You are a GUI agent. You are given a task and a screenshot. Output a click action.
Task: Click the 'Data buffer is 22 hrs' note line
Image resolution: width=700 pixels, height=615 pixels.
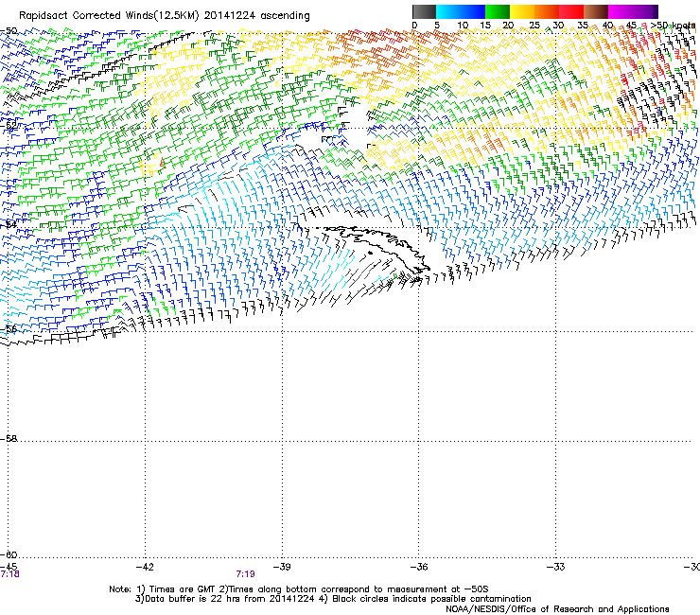[333, 599]
